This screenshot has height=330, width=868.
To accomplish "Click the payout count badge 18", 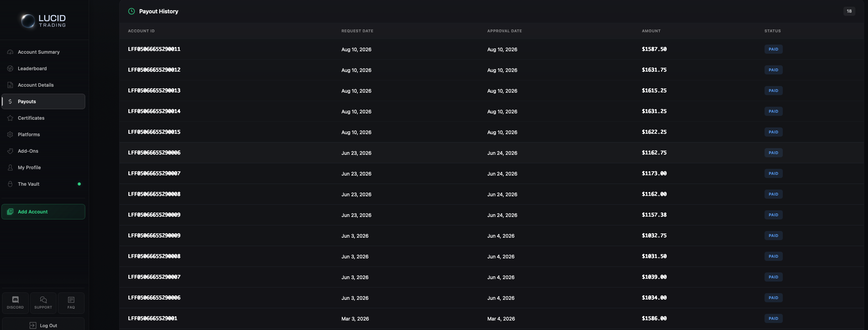I will point(849,11).
